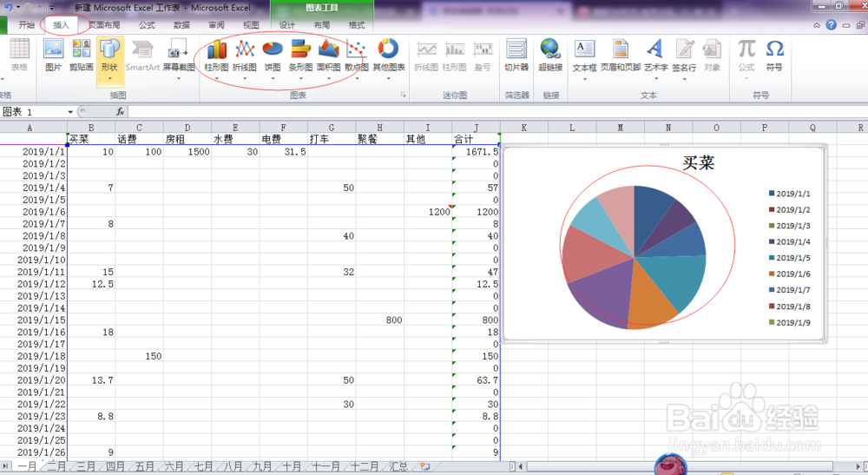Insert a Hyperlink (超链接)

550,56
